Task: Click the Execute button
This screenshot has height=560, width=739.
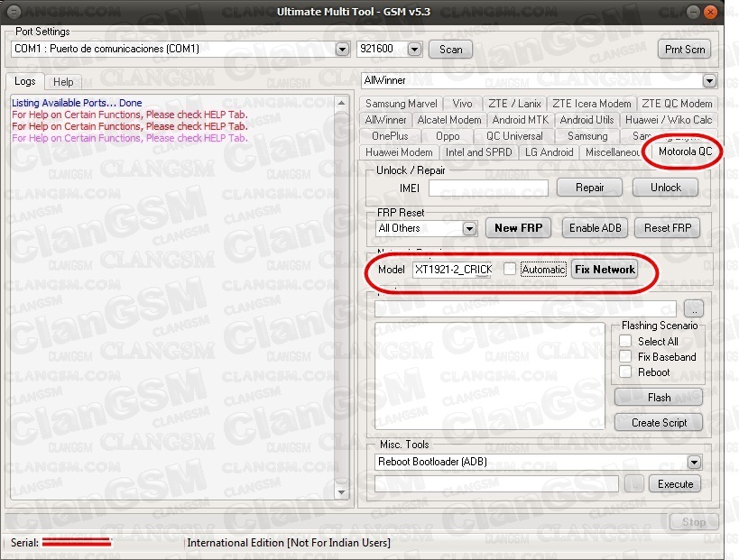Action: click(675, 484)
